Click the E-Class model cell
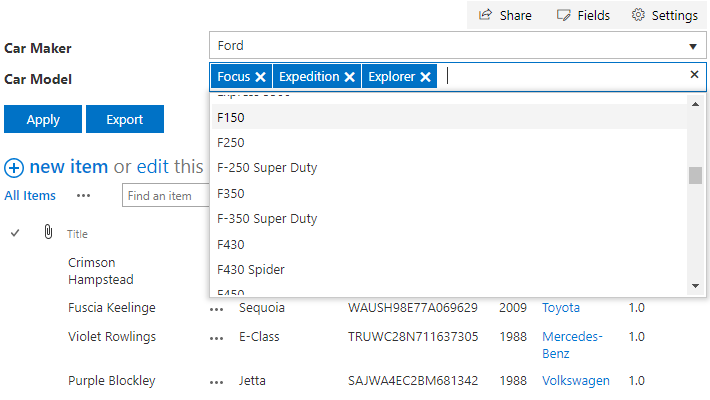This screenshot has height=400, width=710. click(259, 337)
